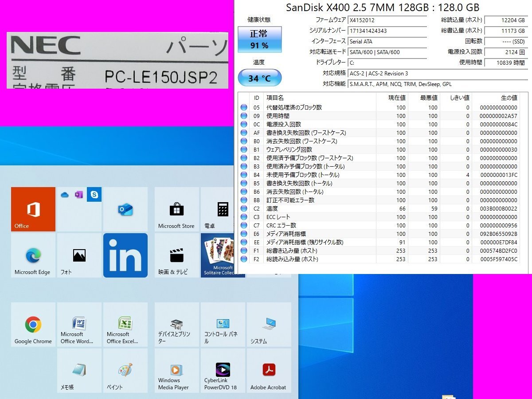Click the blue dot beside 温度 row
This screenshot has width=532, height=399.
point(244,208)
